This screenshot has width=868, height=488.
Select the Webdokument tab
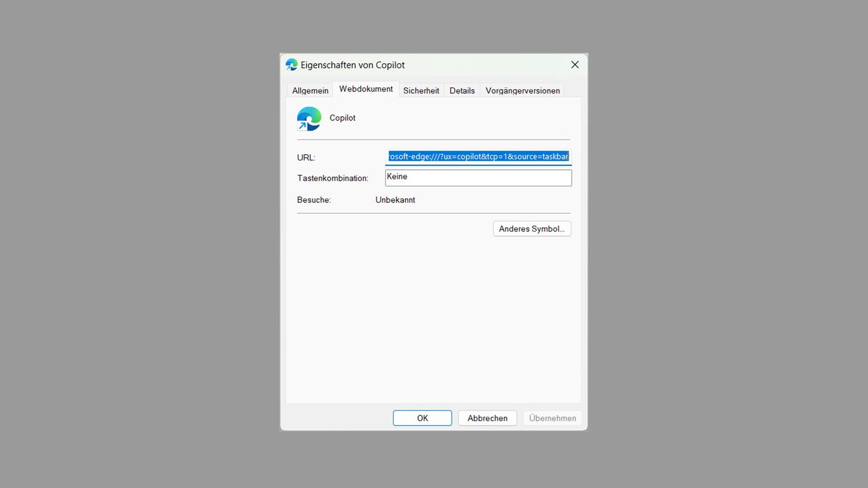[x=365, y=89]
